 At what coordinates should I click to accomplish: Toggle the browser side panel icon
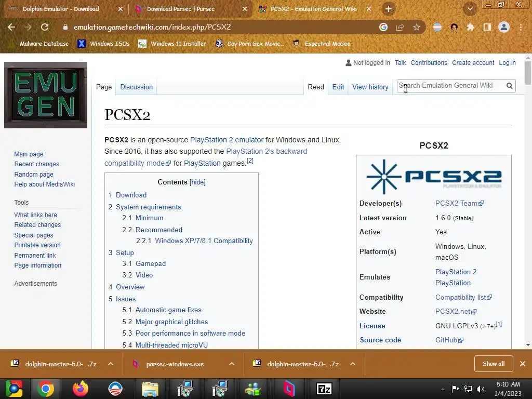[x=487, y=27]
